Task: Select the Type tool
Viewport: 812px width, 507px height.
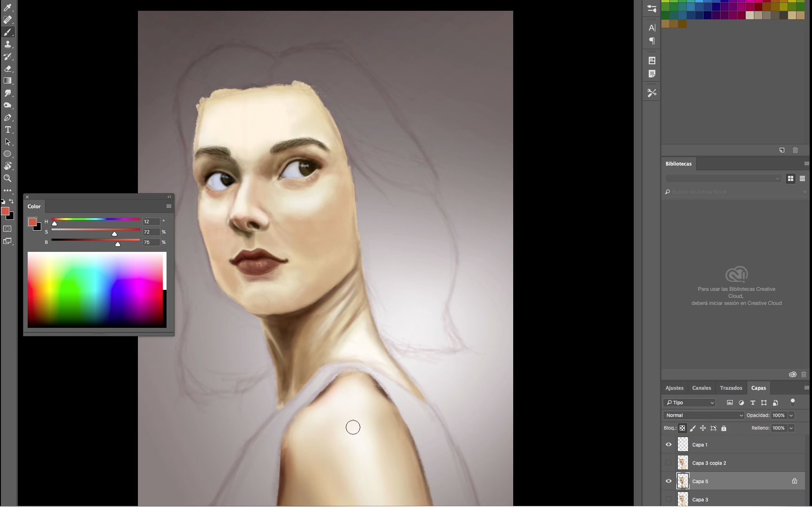Action: pyautogui.click(x=8, y=129)
